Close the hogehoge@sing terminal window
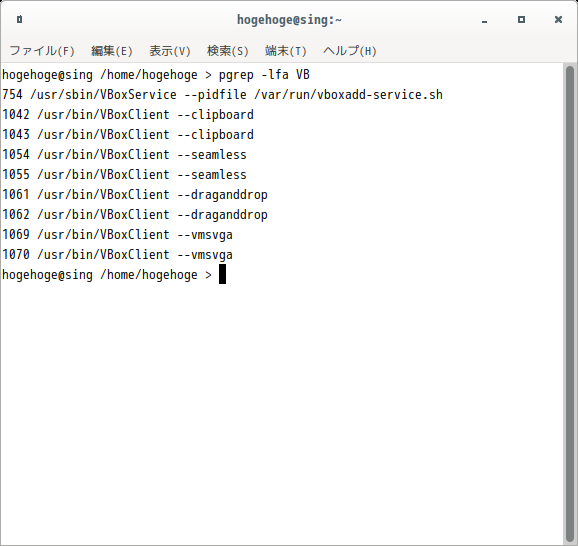This screenshot has width=578, height=546. 558,20
